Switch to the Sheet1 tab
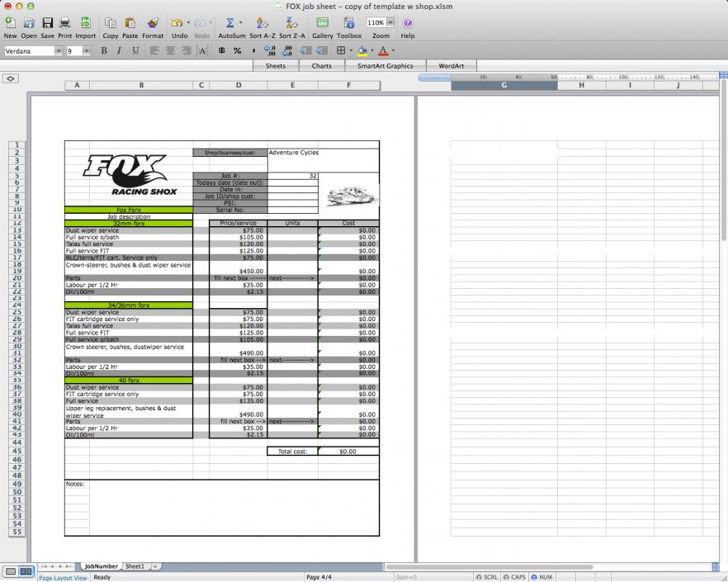Viewport: 728px width, 582px height. coord(135,566)
